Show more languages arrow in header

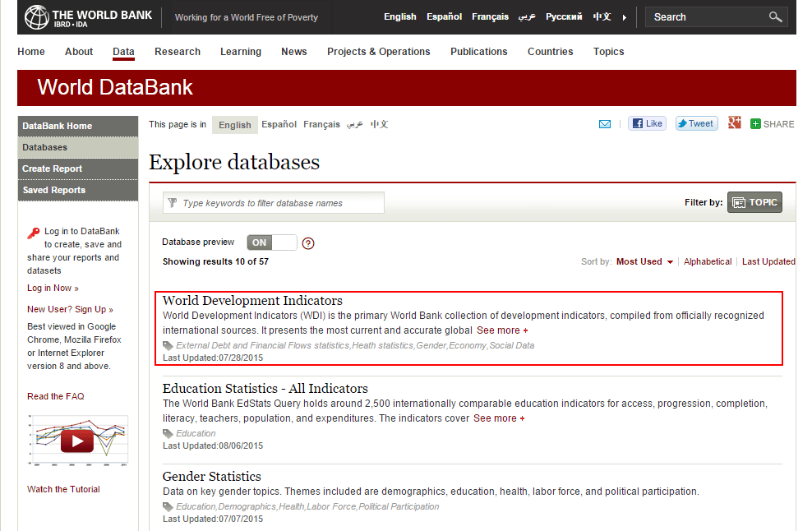click(625, 17)
